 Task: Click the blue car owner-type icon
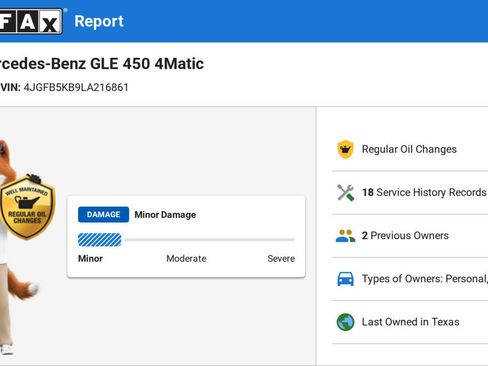pyautogui.click(x=345, y=279)
